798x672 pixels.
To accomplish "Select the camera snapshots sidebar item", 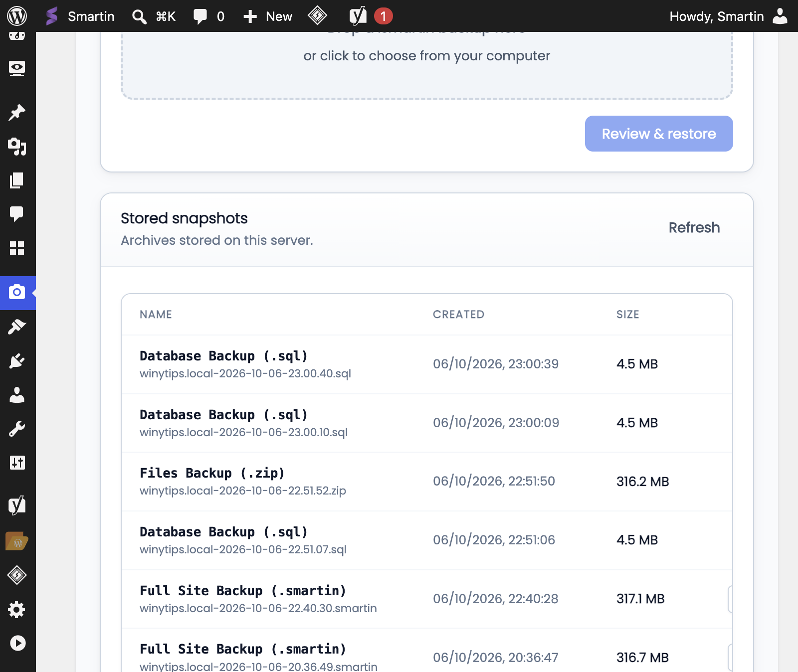I will click(x=17, y=293).
